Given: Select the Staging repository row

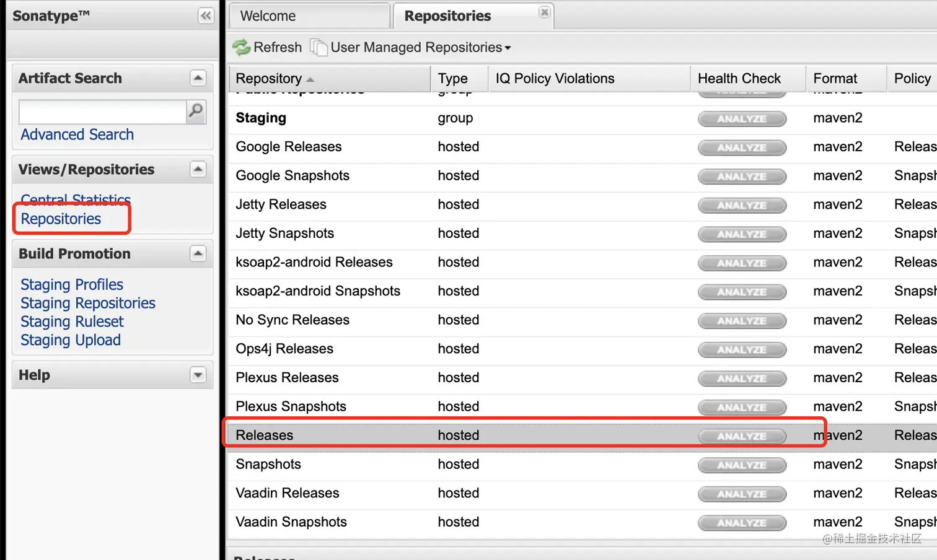Looking at the screenshot, I should (x=583, y=118).
